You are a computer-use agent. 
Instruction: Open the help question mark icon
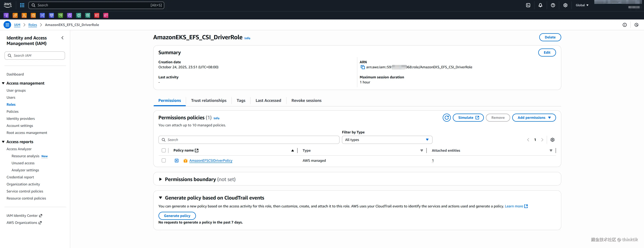pos(553,5)
